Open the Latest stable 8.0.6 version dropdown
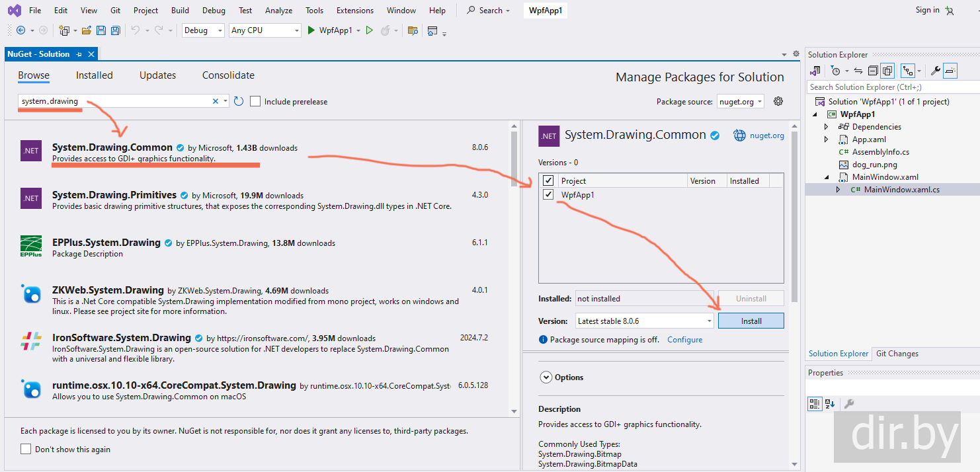The height and width of the screenshot is (472, 980). (645, 321)
